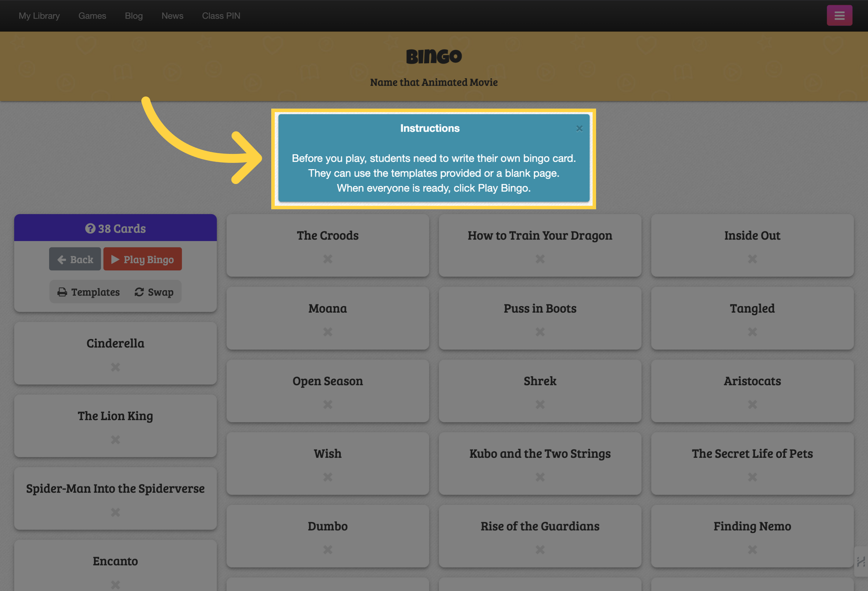Screen dimensions: 868x591
Task: Open the Blog nav link
Action: (x=134, y=16)
